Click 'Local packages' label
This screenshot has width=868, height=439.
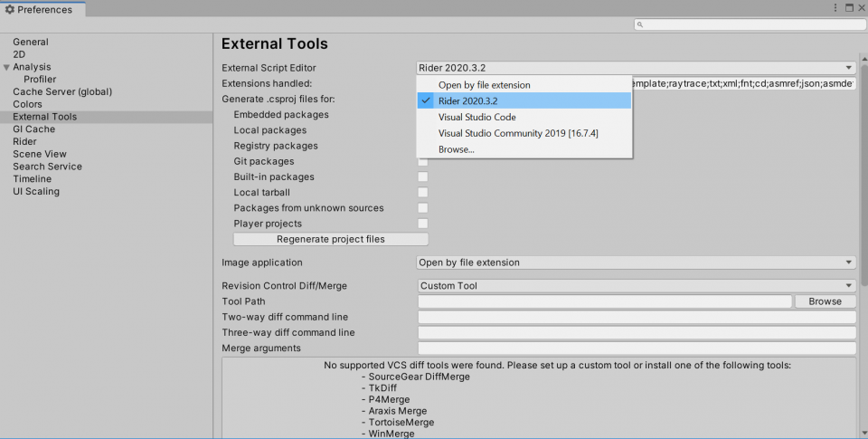pos(270,130)
